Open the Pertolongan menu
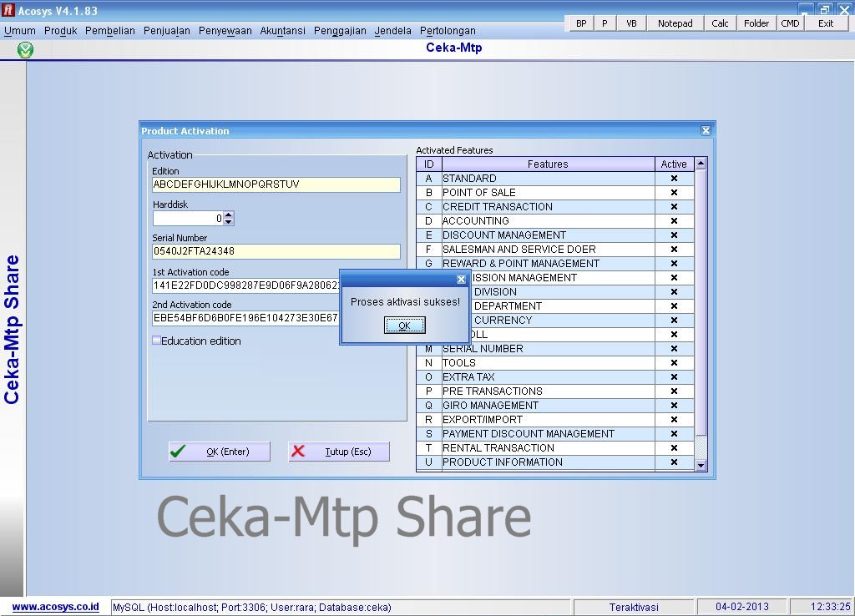The width and height of the screenshot is (855, 616). (x=448, y=31)
